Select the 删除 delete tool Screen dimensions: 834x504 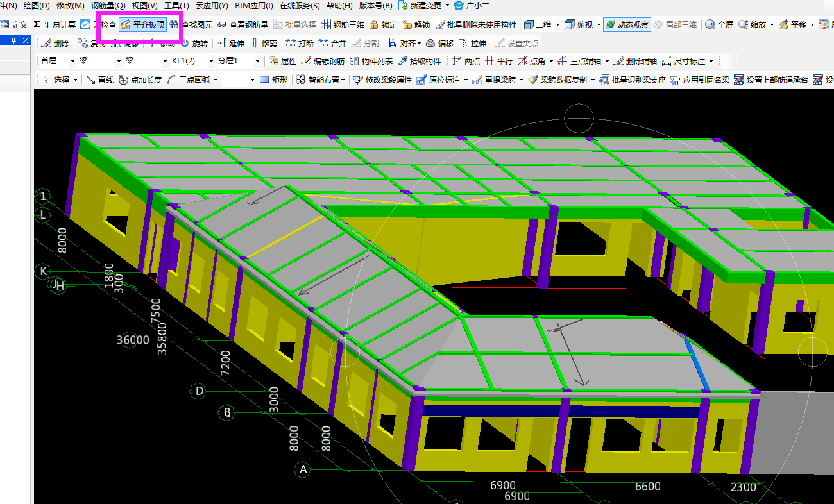[55, 44]
